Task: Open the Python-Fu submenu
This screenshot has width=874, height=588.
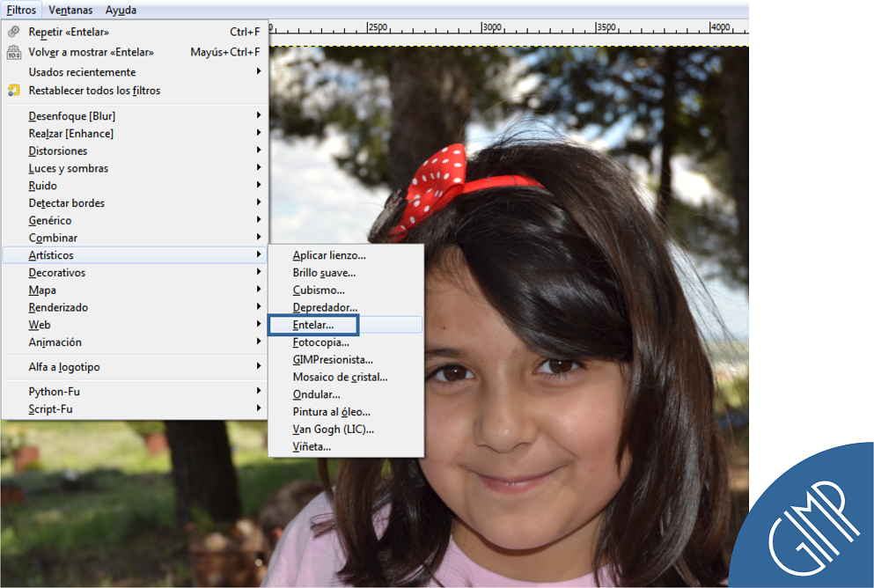Action: pos(134,391)
